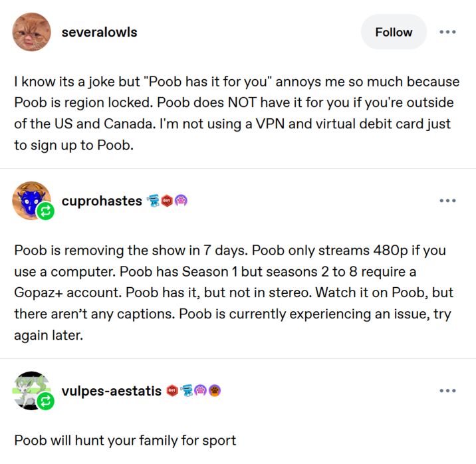Open the three-dot menu on cuprohastes' reblog
Image resolution: width=476 pixels, height=464 pixels.
(447, 201)
